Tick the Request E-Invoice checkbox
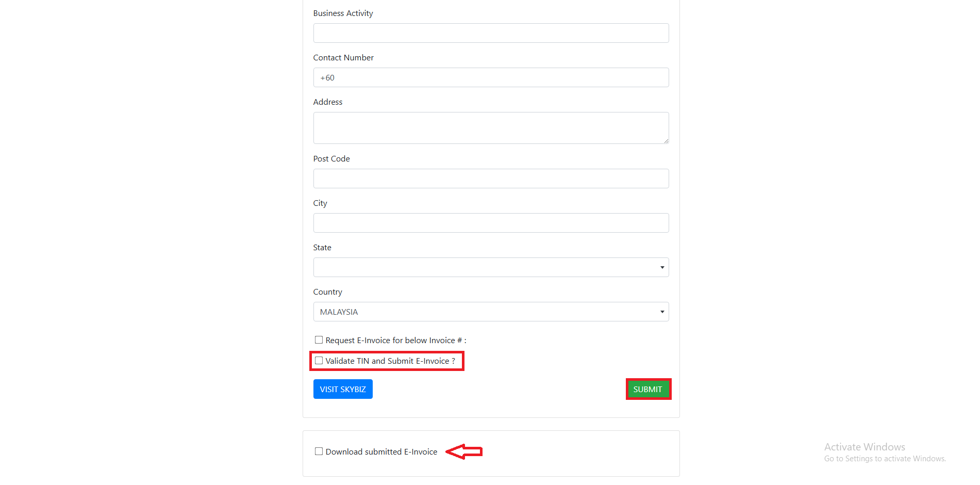 pos(319,340)
